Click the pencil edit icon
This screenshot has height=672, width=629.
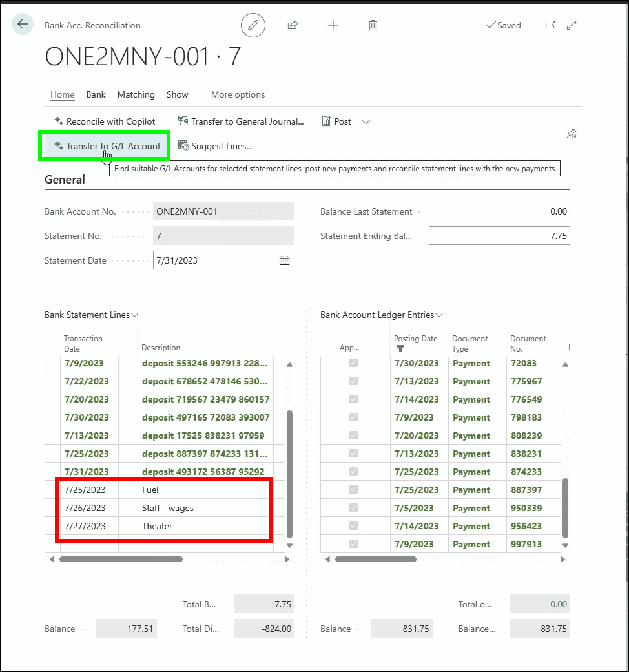pos(253,25)
